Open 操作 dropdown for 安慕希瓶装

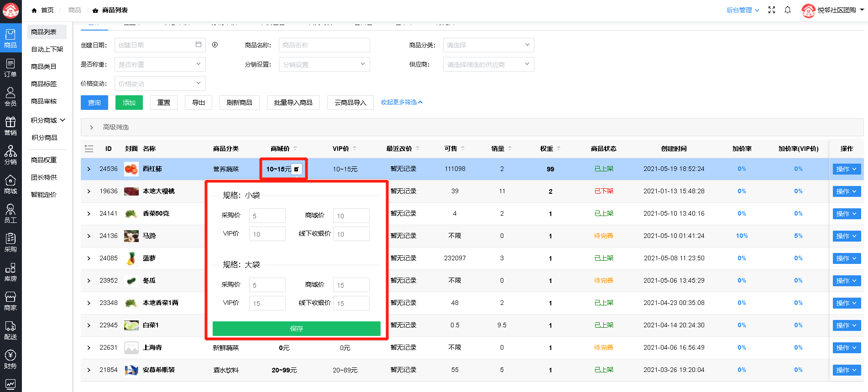pos(847,370)
